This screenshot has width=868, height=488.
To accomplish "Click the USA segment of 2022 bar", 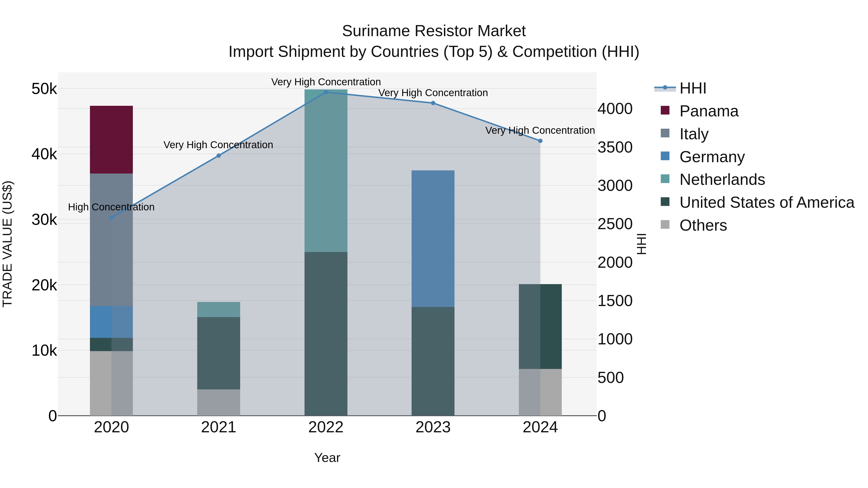I will pyautogui.click(x=326, y=334).
